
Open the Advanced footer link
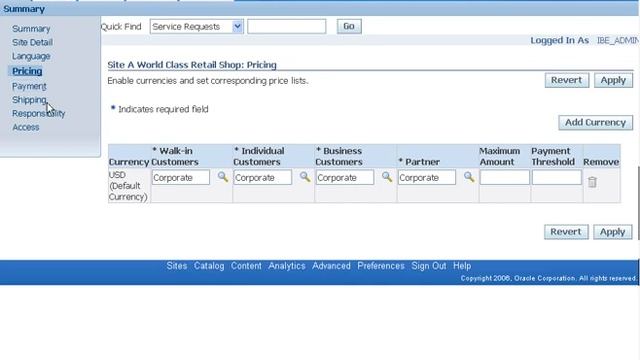(x=331, y=266)
